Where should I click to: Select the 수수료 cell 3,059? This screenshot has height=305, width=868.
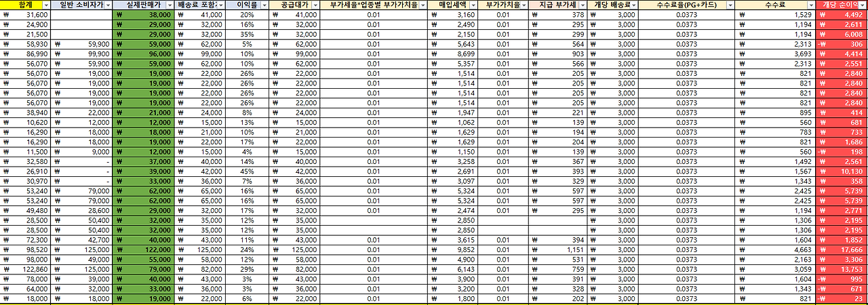775,270
